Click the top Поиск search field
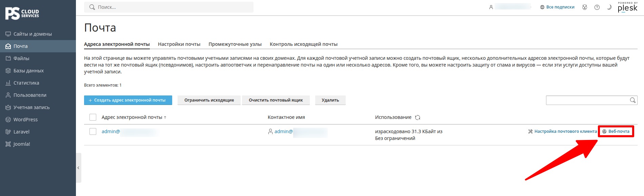This screenshot has width=644, height=196. [x=169, y=7]
